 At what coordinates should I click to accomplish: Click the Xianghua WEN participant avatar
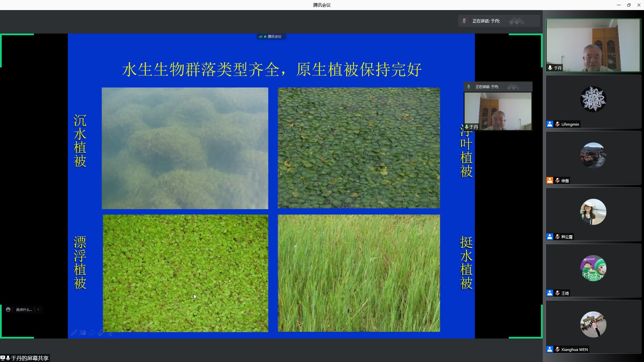coord(593,324)
